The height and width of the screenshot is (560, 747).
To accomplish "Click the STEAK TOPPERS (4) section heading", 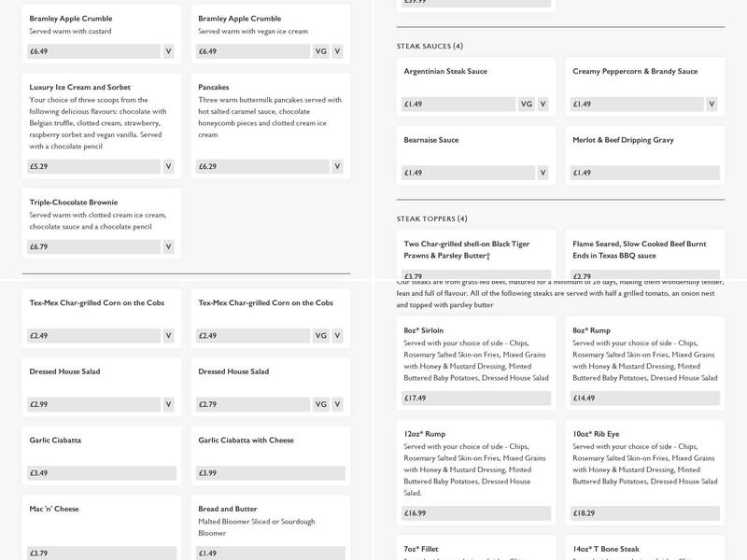I will 431,218.
